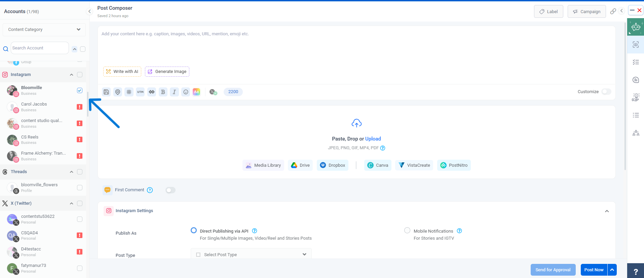
Task: Open the Select Post Type dropdown
Action: click(251, 254)
